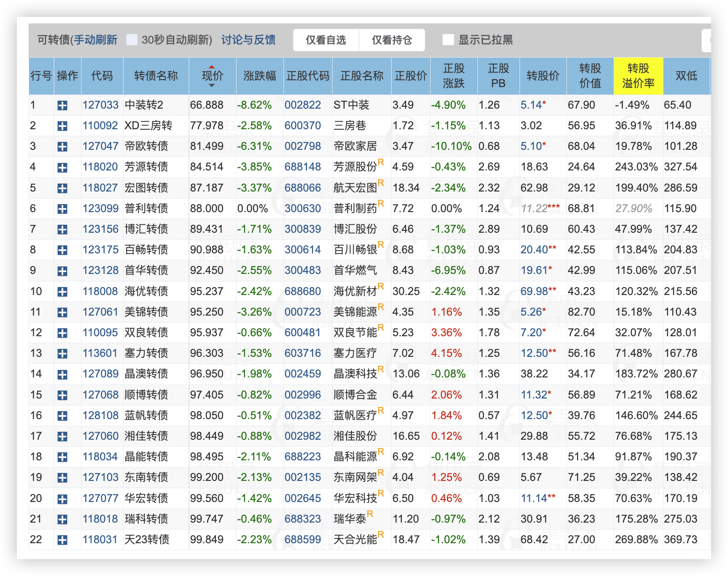Click the plus icon for 首华转债 row
728x576 pixels.
point(62,271)
